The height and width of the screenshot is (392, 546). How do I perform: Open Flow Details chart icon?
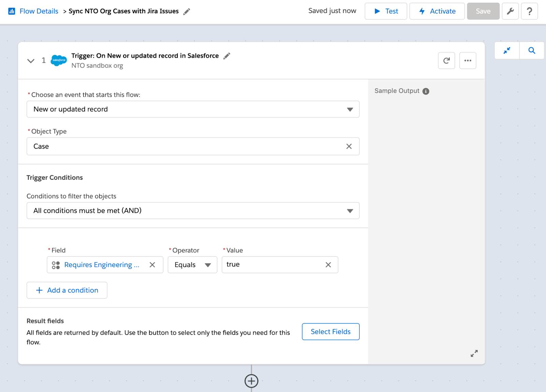[x=12, y=11]
